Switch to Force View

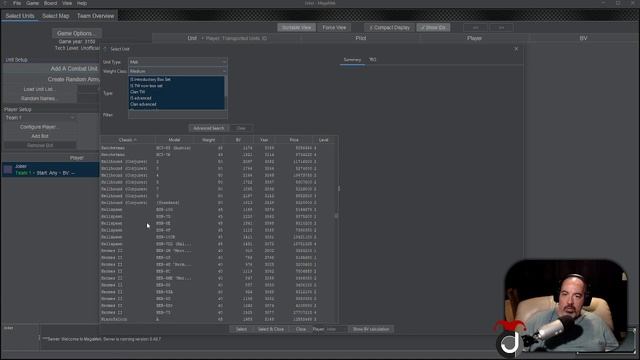click(x=334, y=27)
